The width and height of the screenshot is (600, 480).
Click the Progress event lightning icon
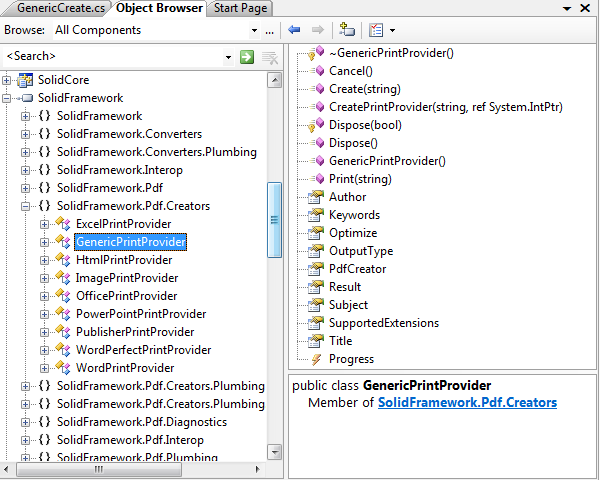coord(316,359)
